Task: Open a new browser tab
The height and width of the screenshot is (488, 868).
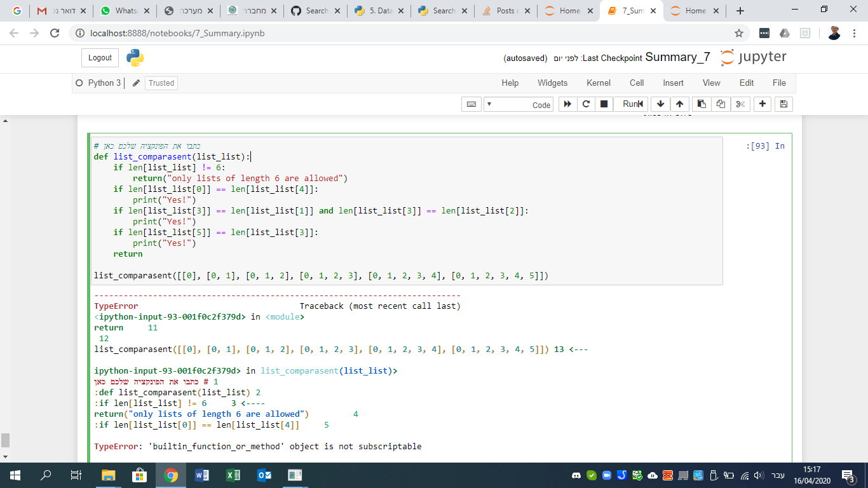Action: coord(740,11)
